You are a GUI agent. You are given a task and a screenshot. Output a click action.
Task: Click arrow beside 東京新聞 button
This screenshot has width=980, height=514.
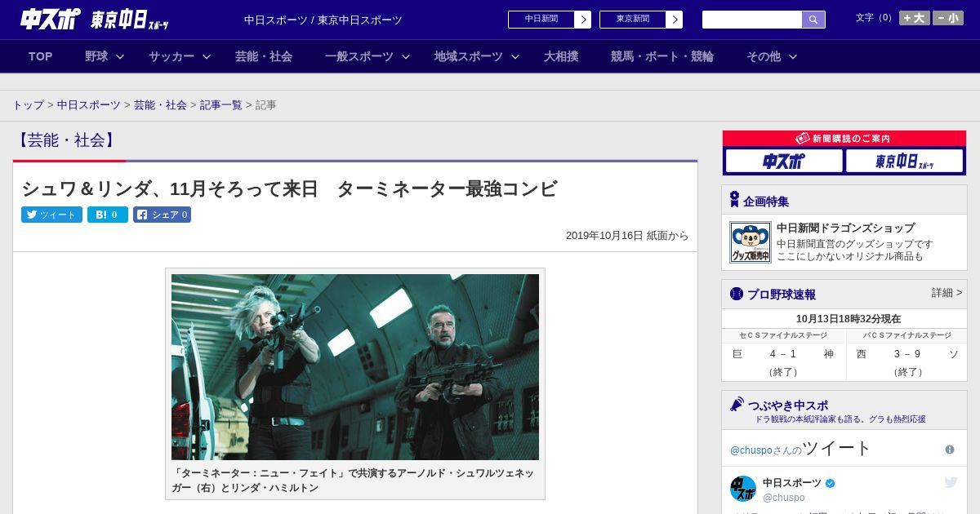point(675,20)
